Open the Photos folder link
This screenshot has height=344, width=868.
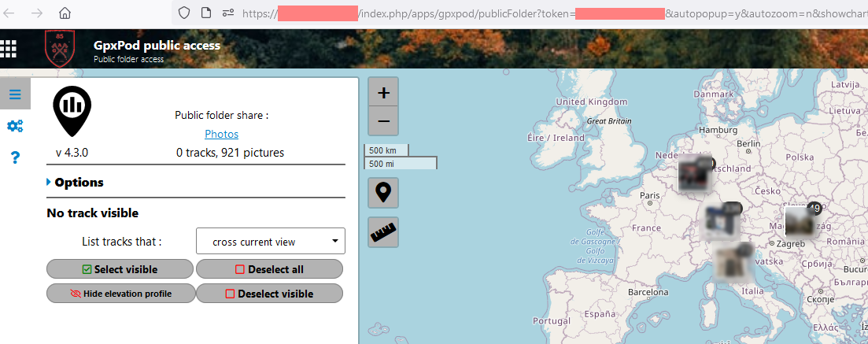point(221,134)
